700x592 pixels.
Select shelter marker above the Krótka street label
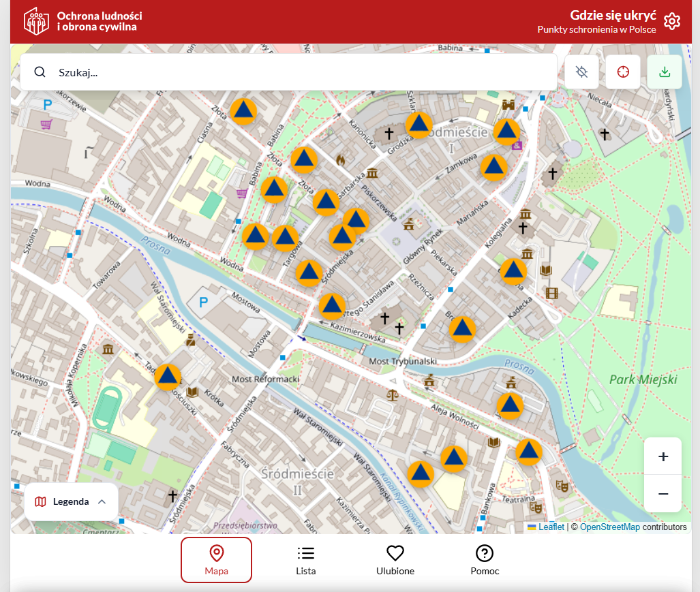[168, 377]
